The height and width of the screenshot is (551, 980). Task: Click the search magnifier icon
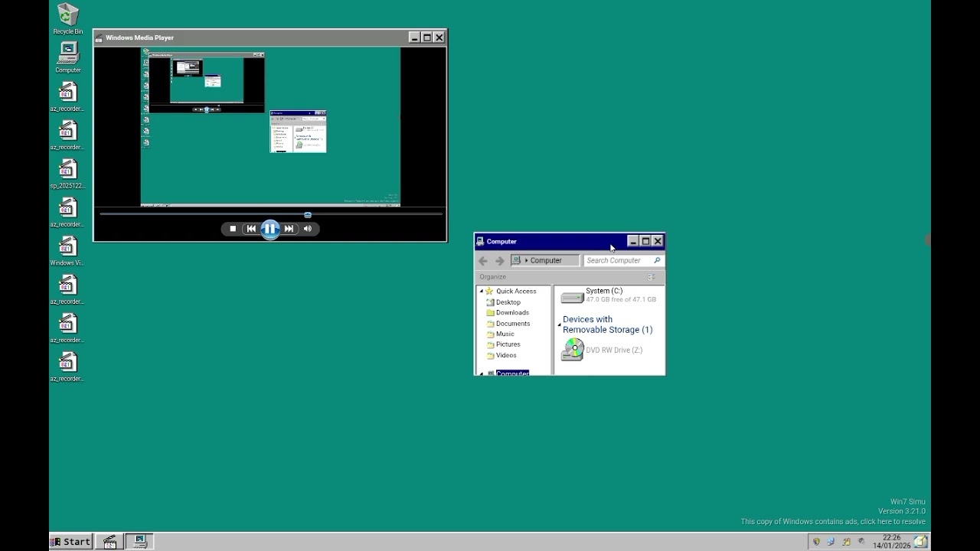pos(657,260)
